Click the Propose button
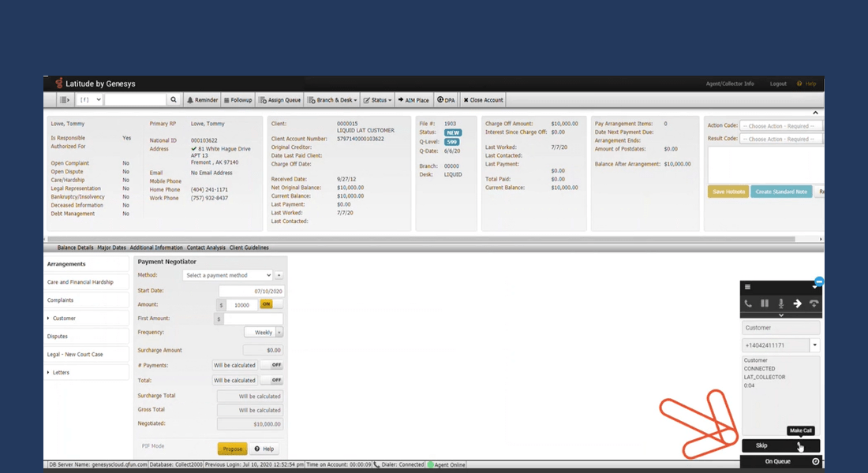 tap(231, 448)
